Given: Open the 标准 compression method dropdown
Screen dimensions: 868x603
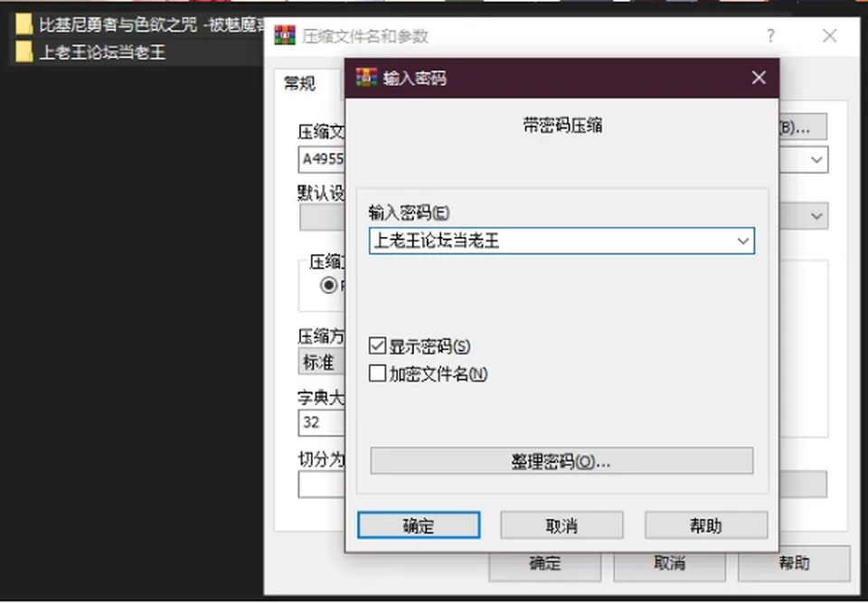Looking at the screenshot, I should click(322, 363).
